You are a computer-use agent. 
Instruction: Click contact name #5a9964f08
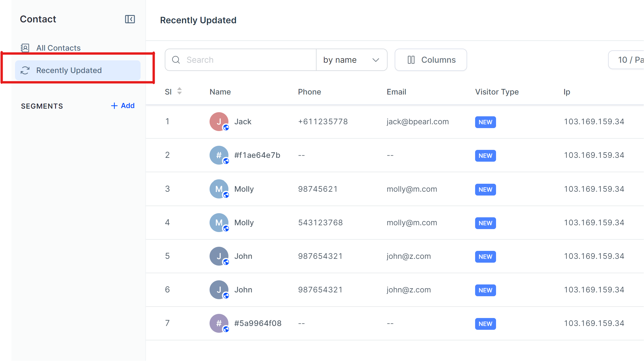click(258, 323)
